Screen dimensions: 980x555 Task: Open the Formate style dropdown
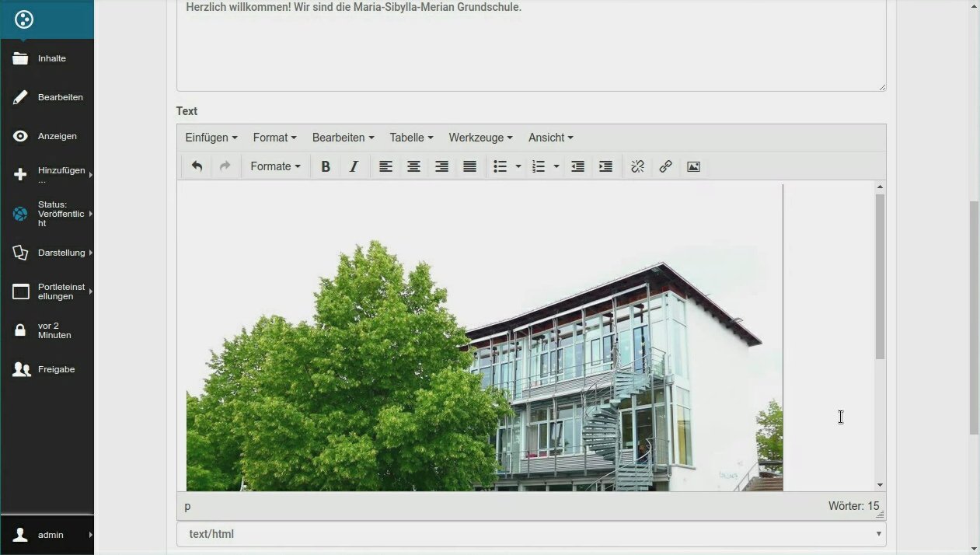click(x=275, y=166)
